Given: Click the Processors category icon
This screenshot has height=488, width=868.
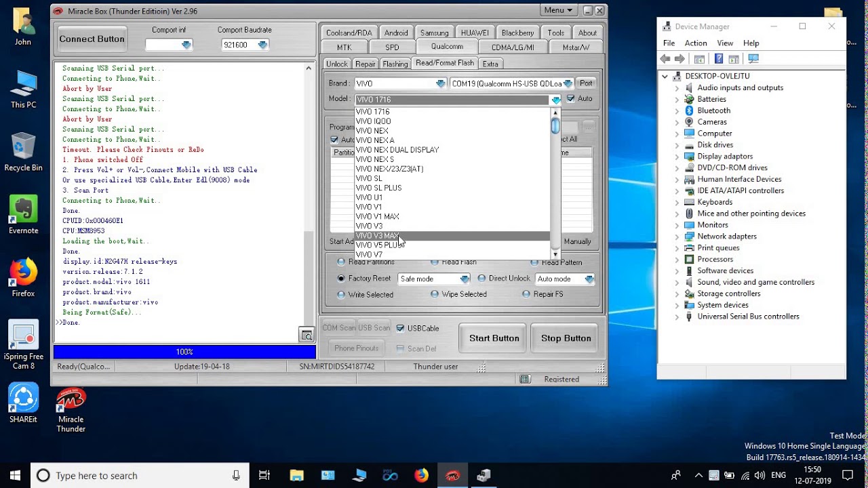Looking at the screenshot, I should click(x=690, y=259).
